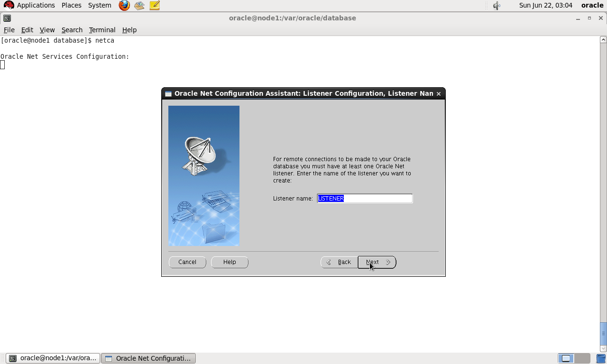Open the terminal Edit menu

tap(27, 29)
